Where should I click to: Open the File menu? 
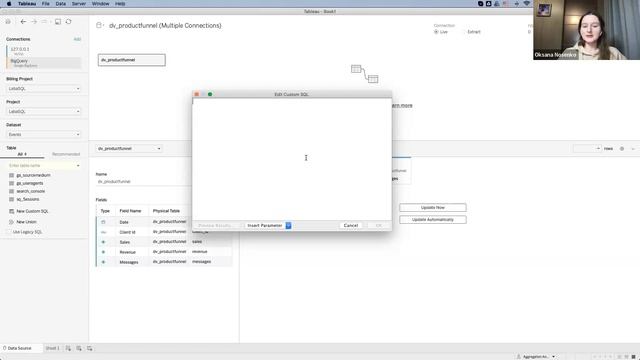(x=46, y=4)
